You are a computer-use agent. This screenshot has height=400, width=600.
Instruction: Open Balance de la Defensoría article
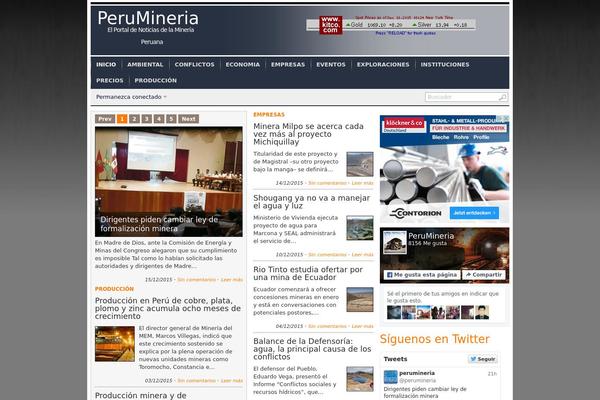click(x=312, y=349)
